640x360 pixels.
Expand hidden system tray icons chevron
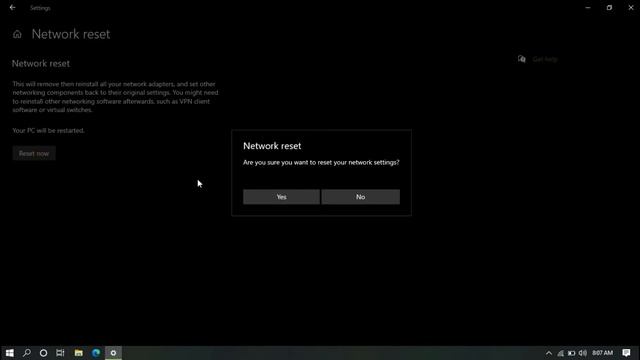pos(549,353)
